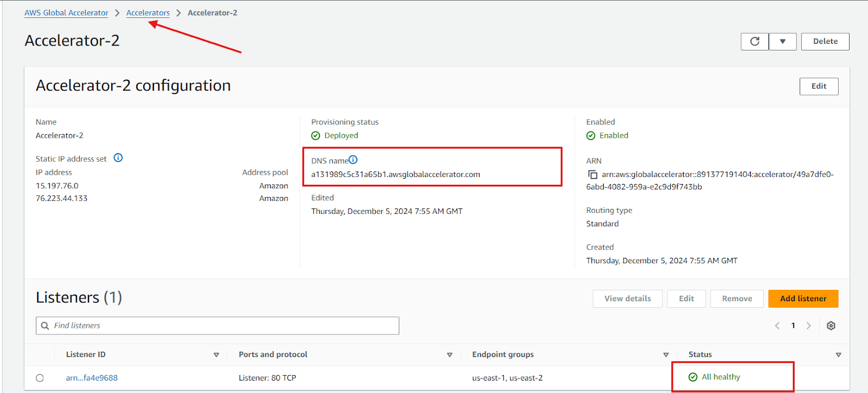Focus the Find listeners search field
Image resolution: width=868 pixels, height=393 pixels.
coord(218,326)
